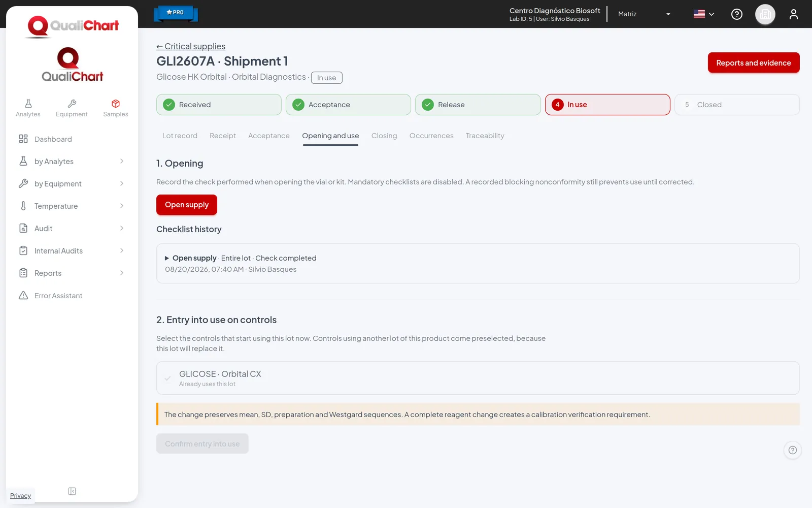The width and height of the screenshot is (812, 508).
Task: Click the Reports and evidence button
Action: (x=754, y=63)
